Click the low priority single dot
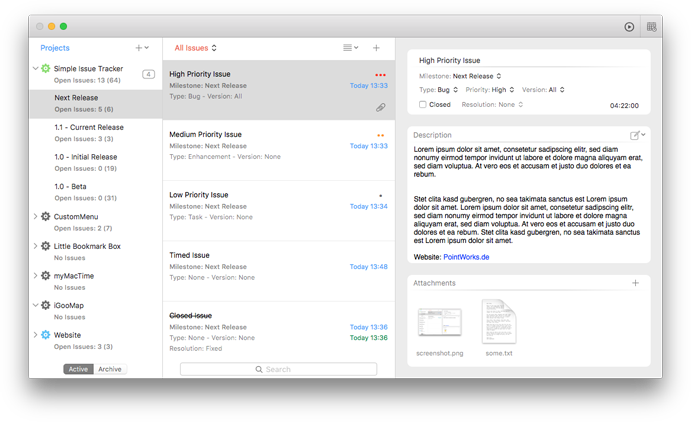The image size is (691, 422). pyautogui.click(x=380, y=196)
